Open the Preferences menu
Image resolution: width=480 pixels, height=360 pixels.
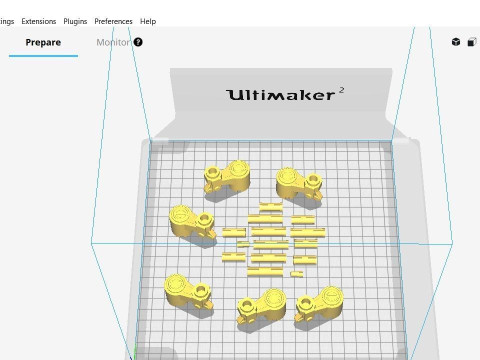(113, 21)
